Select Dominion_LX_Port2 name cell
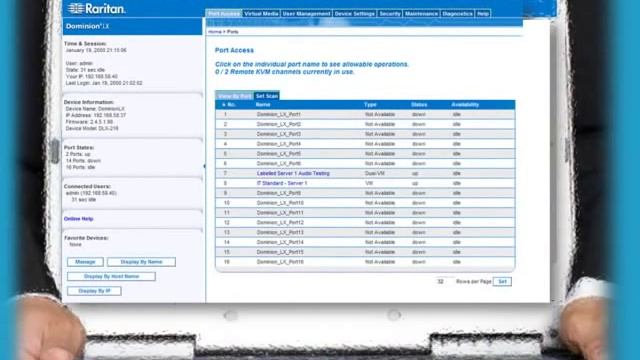The image size is (640, 360). pyautogui.click(x=279, y=124)
